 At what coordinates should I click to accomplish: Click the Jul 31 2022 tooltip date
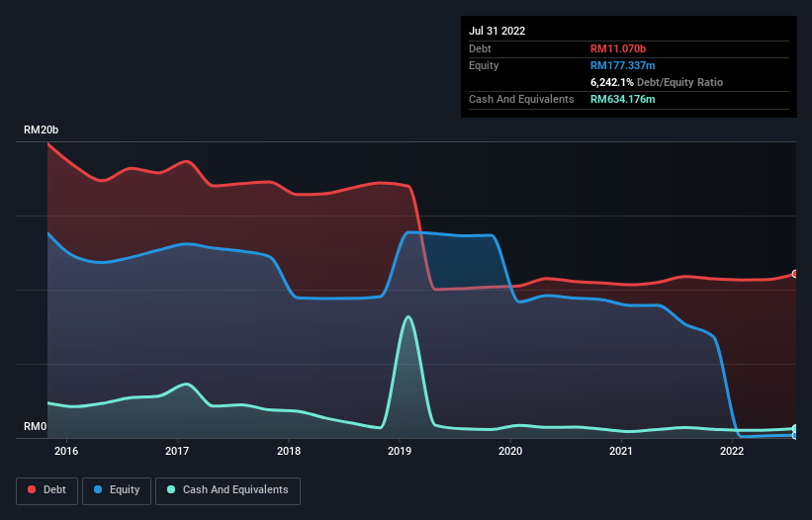497,31
